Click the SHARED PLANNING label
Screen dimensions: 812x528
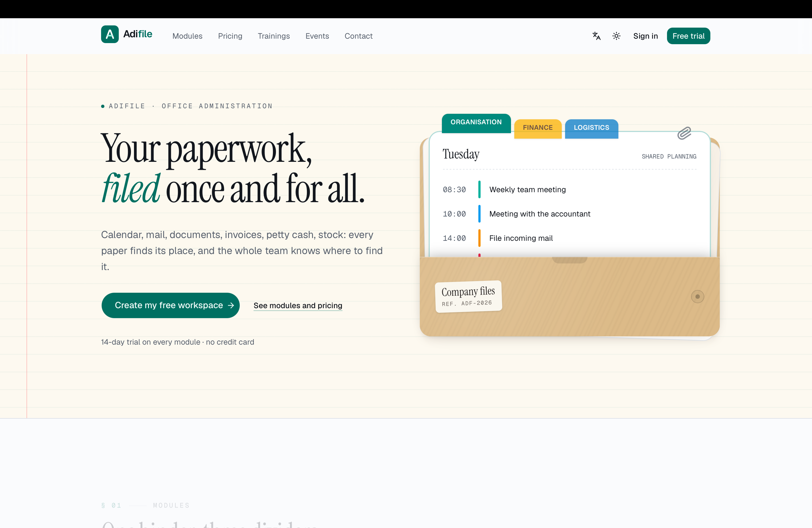669,157
